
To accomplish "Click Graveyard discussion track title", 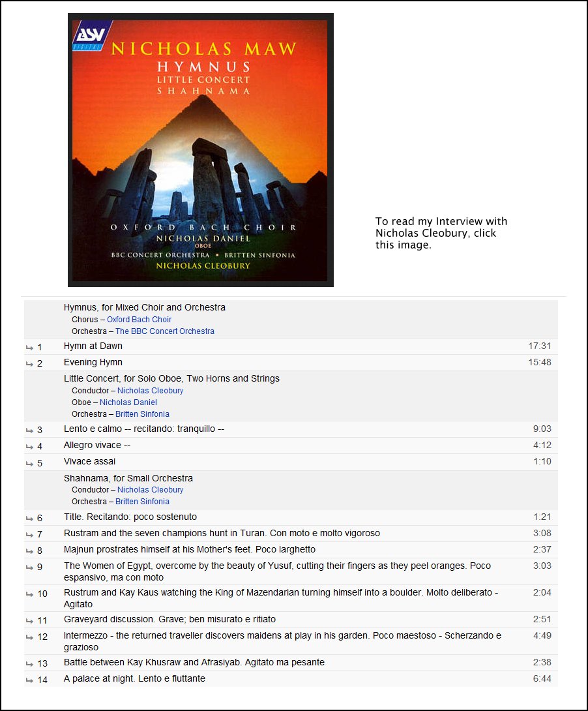I will 170,620.
